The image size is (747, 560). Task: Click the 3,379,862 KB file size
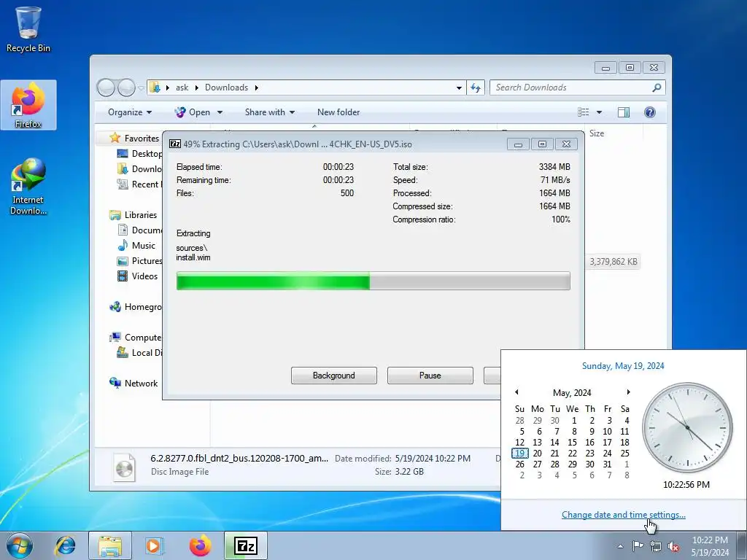coord(613,262)
